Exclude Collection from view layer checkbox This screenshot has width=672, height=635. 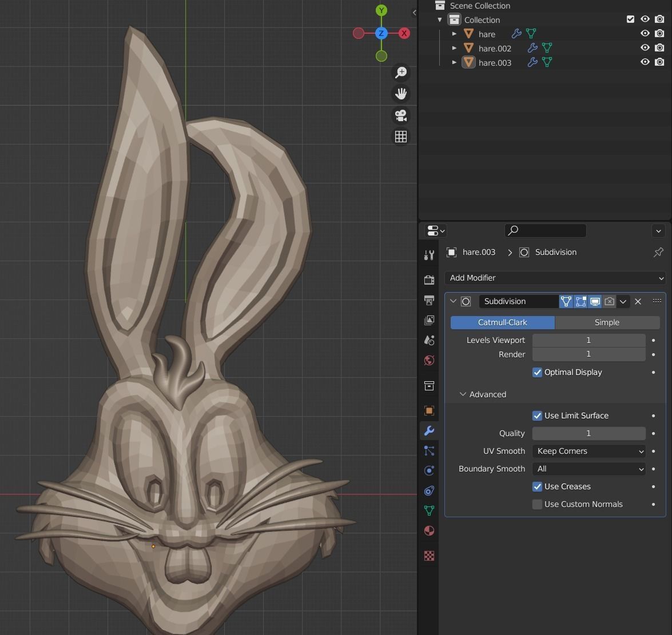(630, 19)
